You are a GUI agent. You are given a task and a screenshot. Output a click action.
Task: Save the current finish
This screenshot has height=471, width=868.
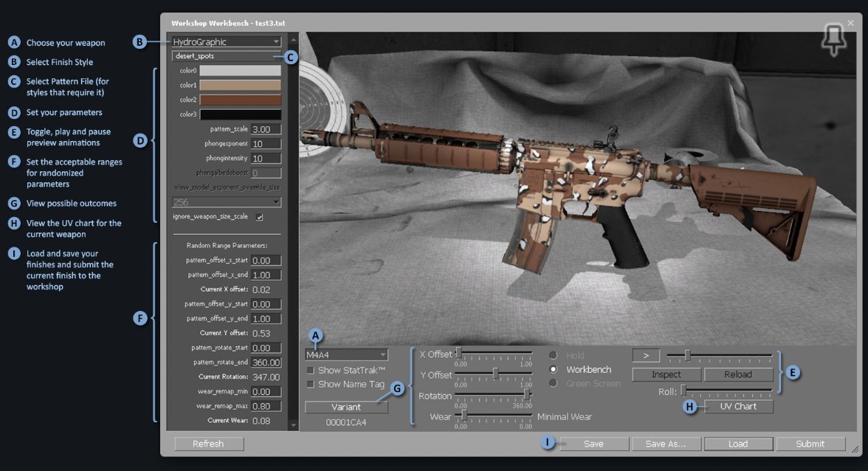pos(593,444)
